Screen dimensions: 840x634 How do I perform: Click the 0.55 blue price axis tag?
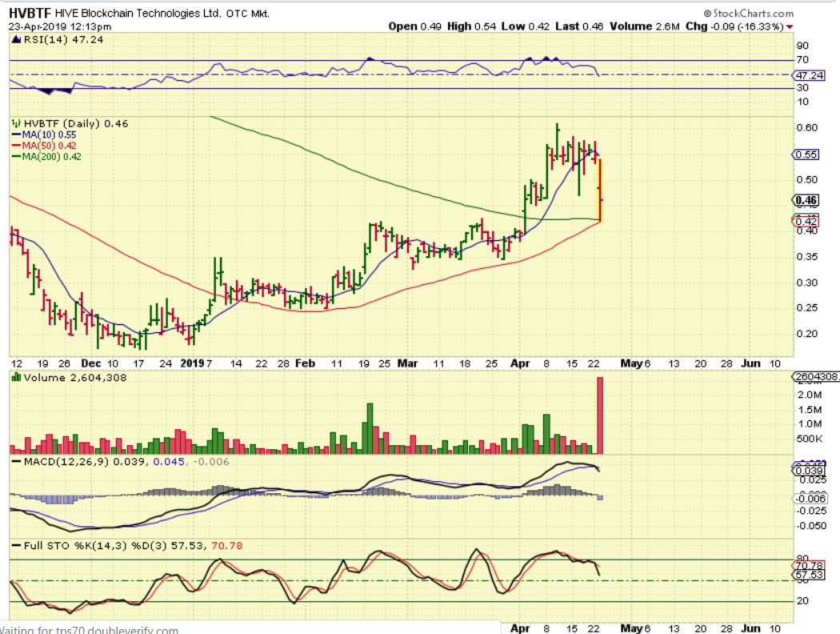pyautogui.click(x=806, y=154)
